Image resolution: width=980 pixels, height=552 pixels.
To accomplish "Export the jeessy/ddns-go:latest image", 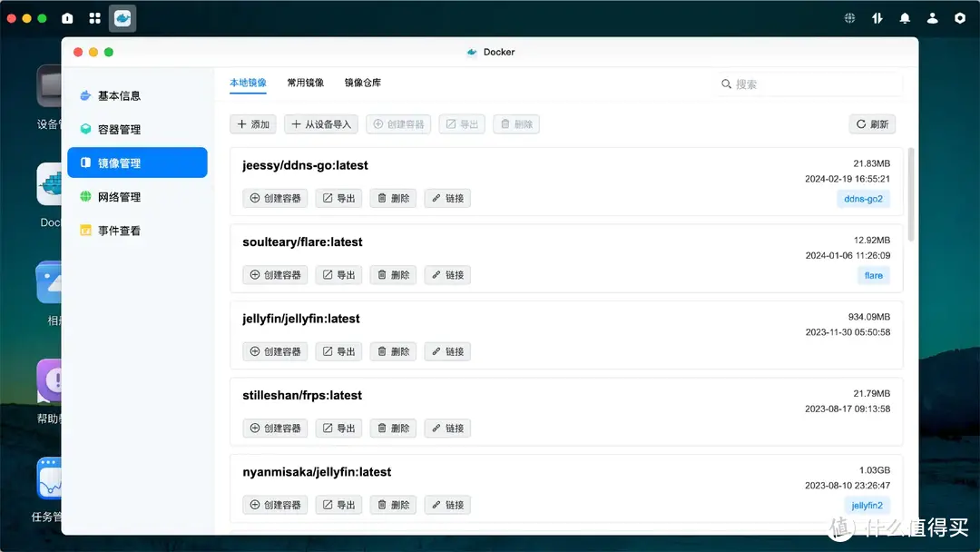I will (338, 198).
